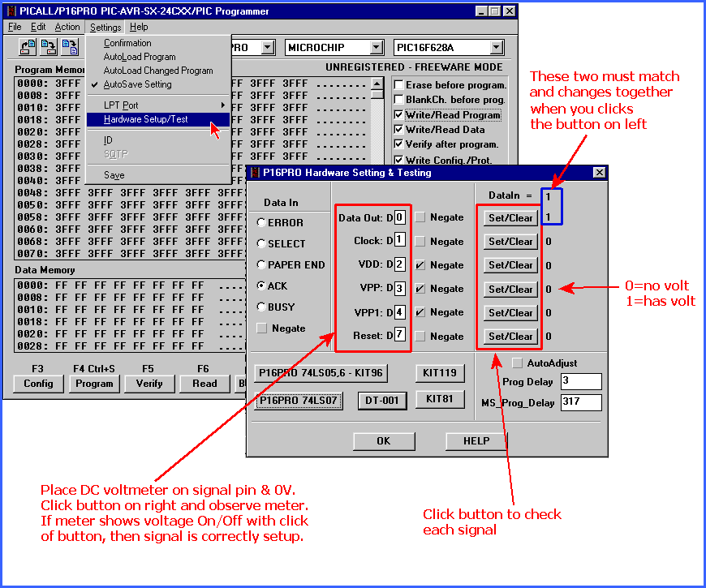Open the Edit menu
The image size is (706, 588).
click(38, 27)
